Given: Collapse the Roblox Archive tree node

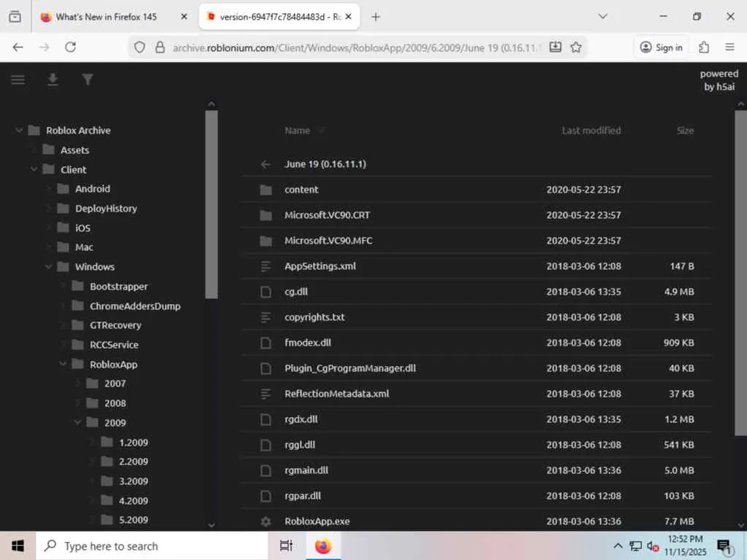Looking at the screenshot, I should 19,130.
